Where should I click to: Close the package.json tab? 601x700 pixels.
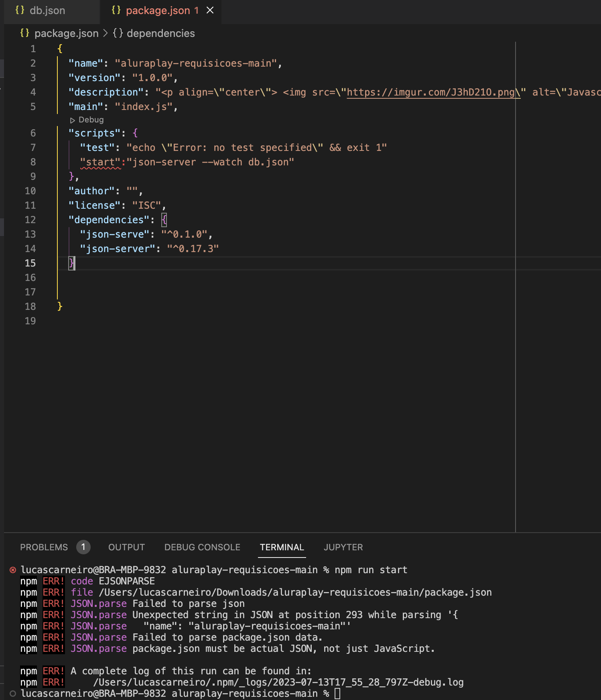tap(210, 10)
